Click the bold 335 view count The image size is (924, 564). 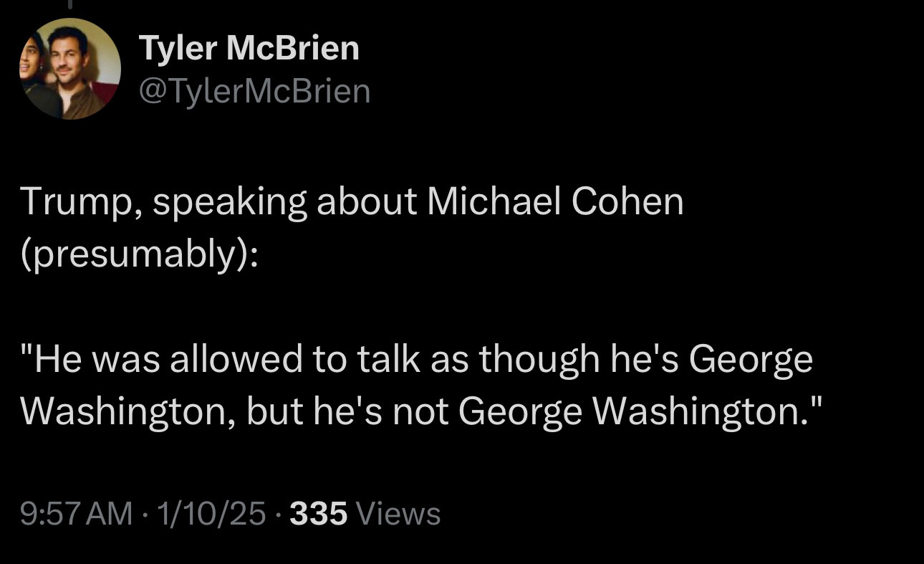(319, 514)
